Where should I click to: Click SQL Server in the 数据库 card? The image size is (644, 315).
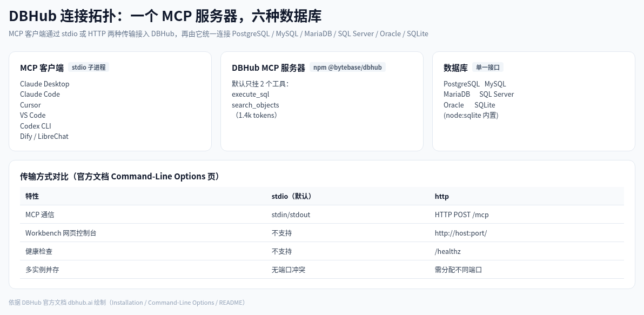pos(497,94)
